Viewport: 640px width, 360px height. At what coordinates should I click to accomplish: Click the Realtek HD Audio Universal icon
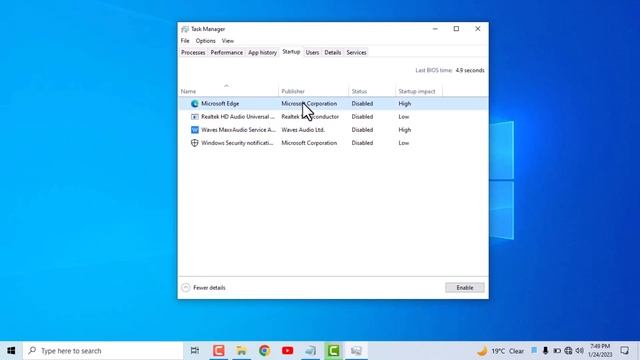[195, 117]
